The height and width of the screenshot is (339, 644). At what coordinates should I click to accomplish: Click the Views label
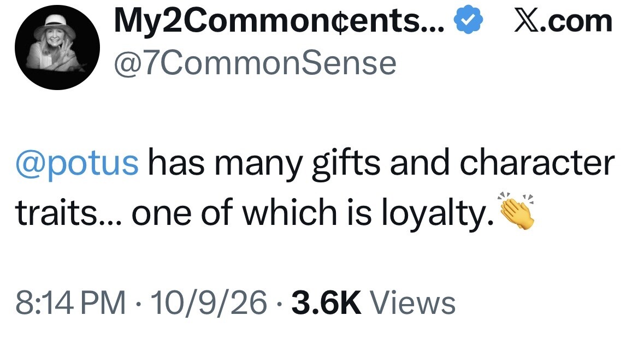tap(413, 303)
